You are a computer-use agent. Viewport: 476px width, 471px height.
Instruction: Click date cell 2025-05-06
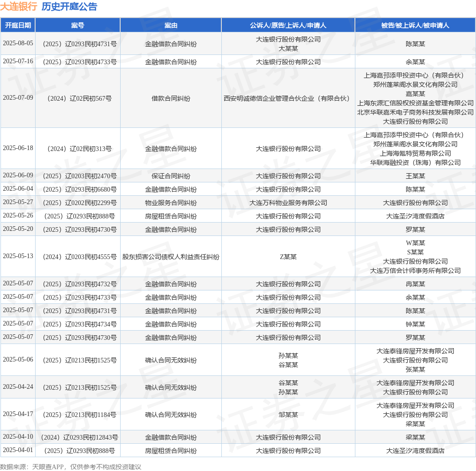click(x=18, y=359)
